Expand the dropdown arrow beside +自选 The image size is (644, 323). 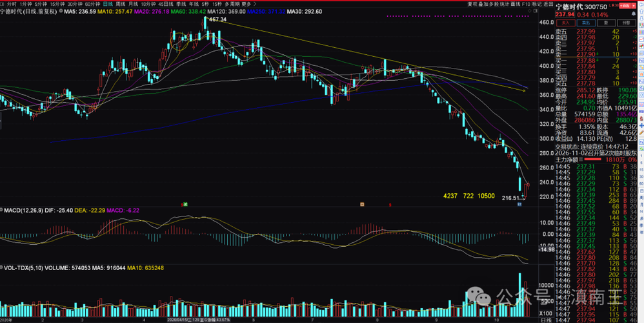634,6
